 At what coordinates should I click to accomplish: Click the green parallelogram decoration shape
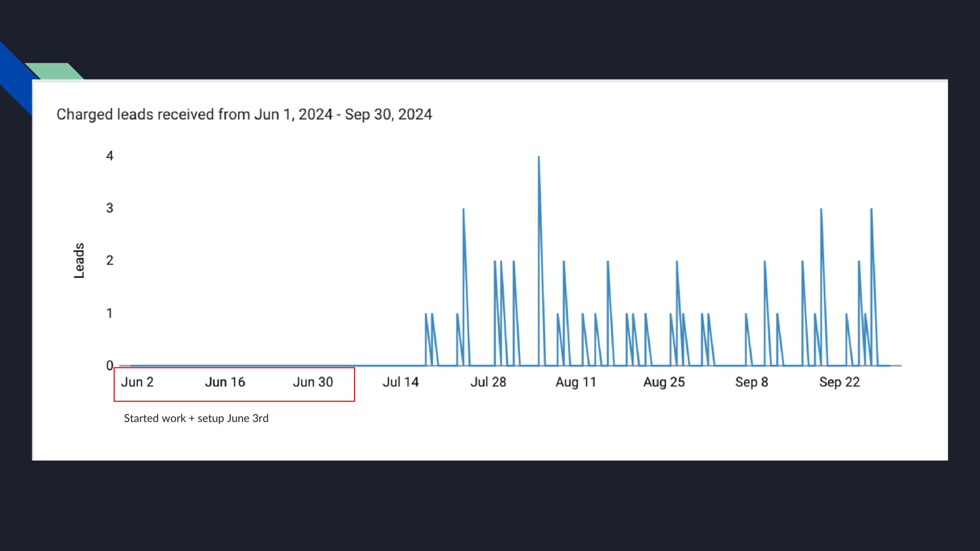pos(54,71)
